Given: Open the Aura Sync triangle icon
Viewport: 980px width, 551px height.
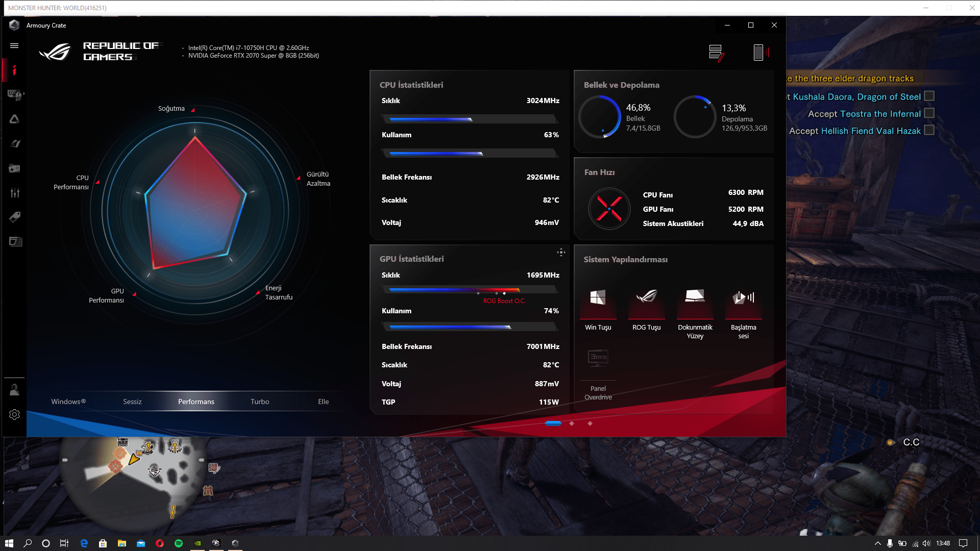Looking at the screenshot, I should click(14, 119).
